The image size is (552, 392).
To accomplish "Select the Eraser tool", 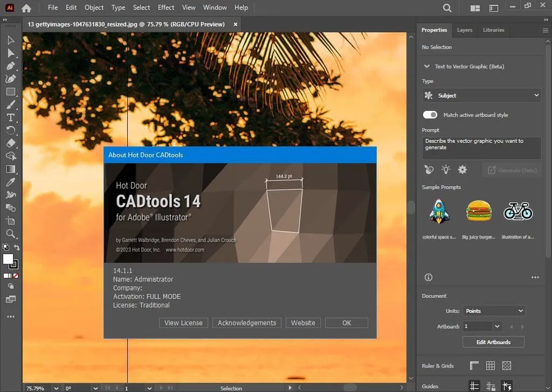I will click(11, 144).
